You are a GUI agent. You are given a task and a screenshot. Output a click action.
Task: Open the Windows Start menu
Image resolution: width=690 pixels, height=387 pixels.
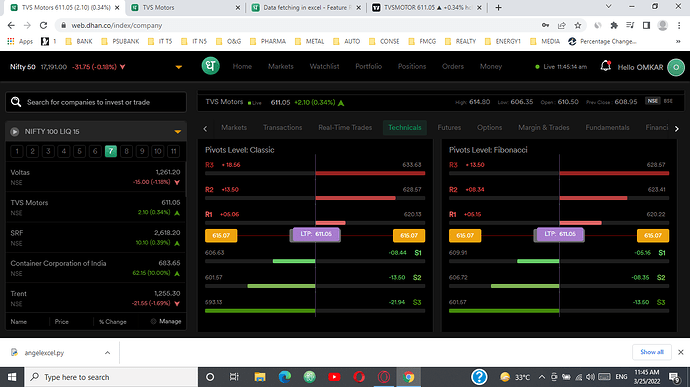[12, 377]
